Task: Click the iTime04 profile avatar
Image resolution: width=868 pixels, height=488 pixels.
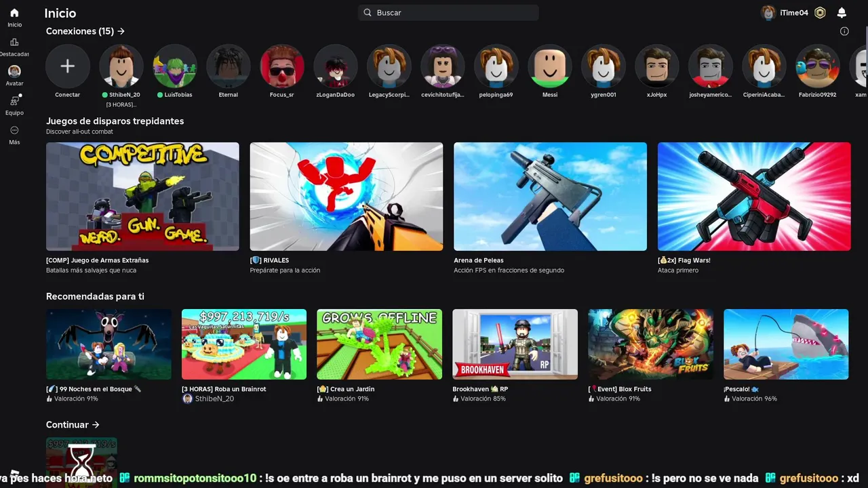Action: [x=768, y=13]
